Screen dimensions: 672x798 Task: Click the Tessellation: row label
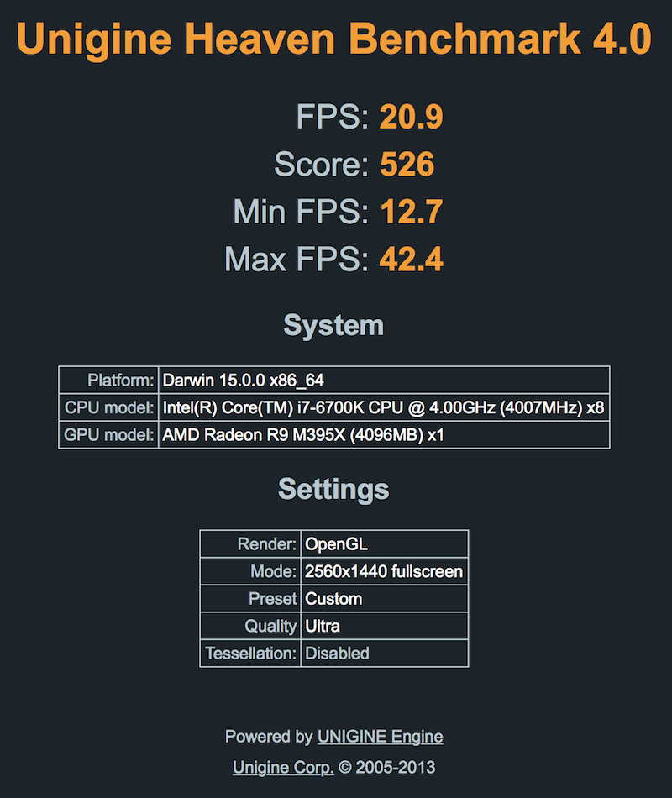(x=250, y=654)
